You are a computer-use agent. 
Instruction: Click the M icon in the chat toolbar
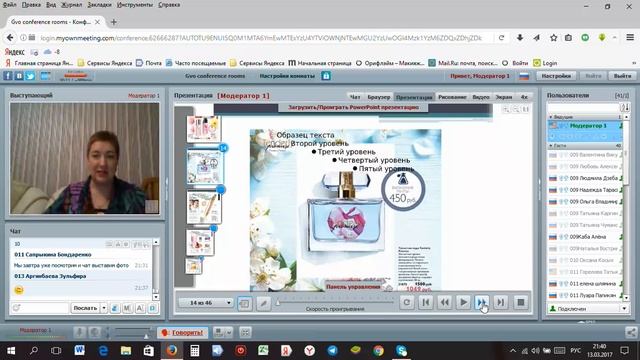127,308
